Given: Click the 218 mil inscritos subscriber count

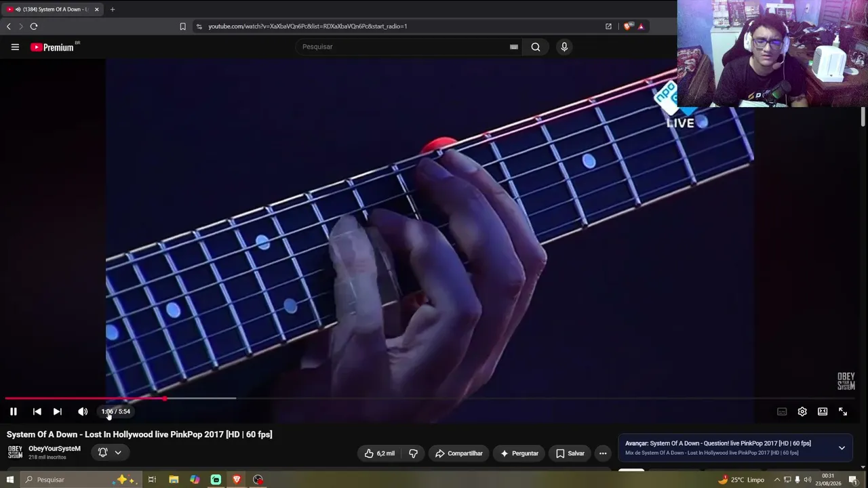Looking at the screenshot, I should point(47,457).
